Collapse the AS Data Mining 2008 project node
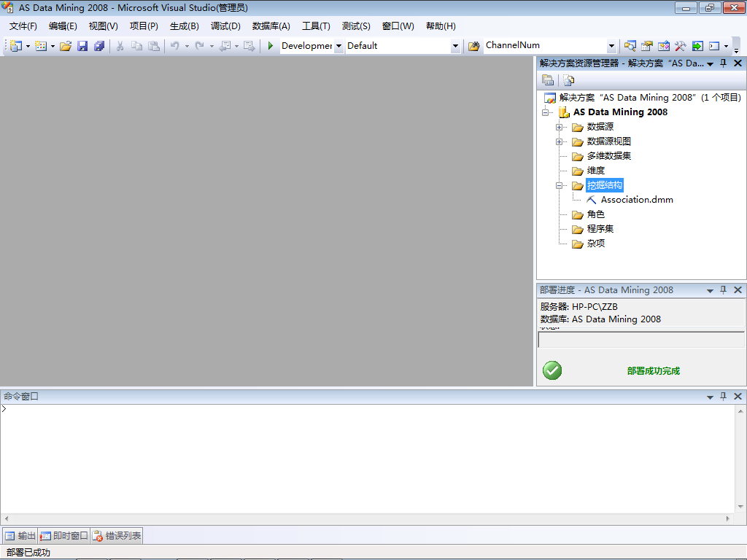The width and height of the screenshot is (747, 560). click(x=546, y=113)
